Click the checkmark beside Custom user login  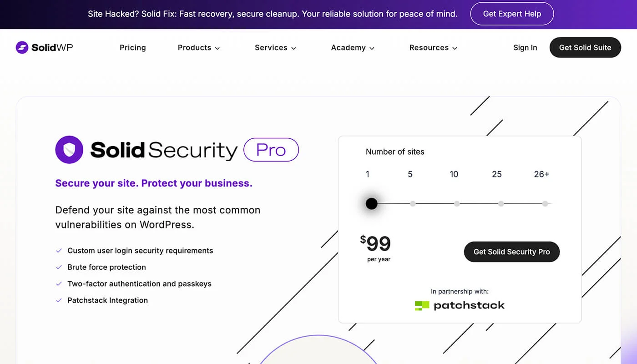(59, 251)
